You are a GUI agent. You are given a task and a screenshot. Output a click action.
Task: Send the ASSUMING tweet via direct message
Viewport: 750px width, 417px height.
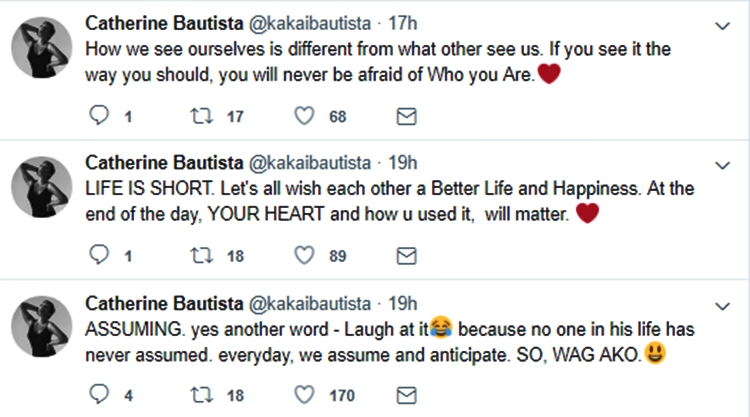click(407, 395)
